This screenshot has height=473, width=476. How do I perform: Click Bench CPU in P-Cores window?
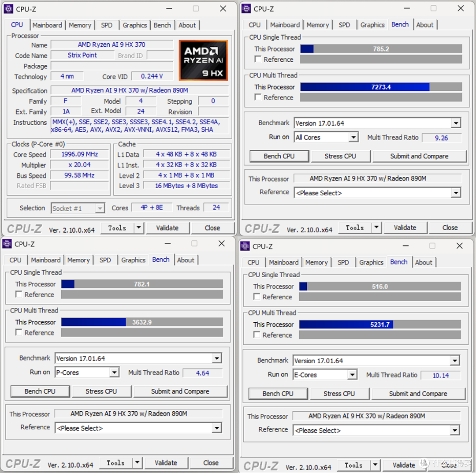click(40, 391)
